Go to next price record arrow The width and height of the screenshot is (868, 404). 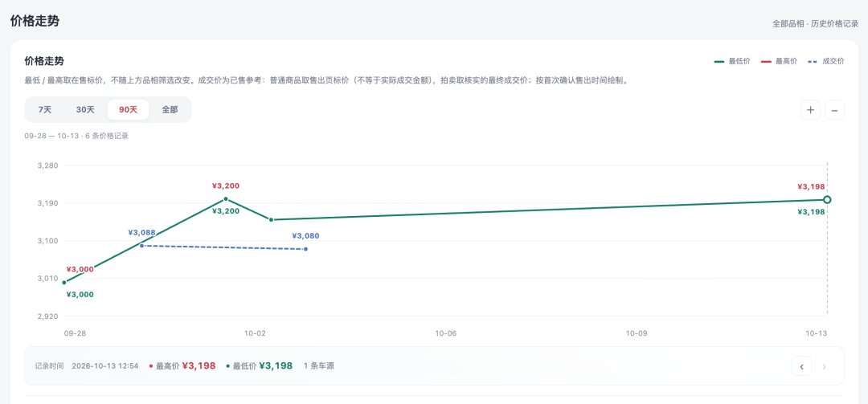(x=825, y=365)
